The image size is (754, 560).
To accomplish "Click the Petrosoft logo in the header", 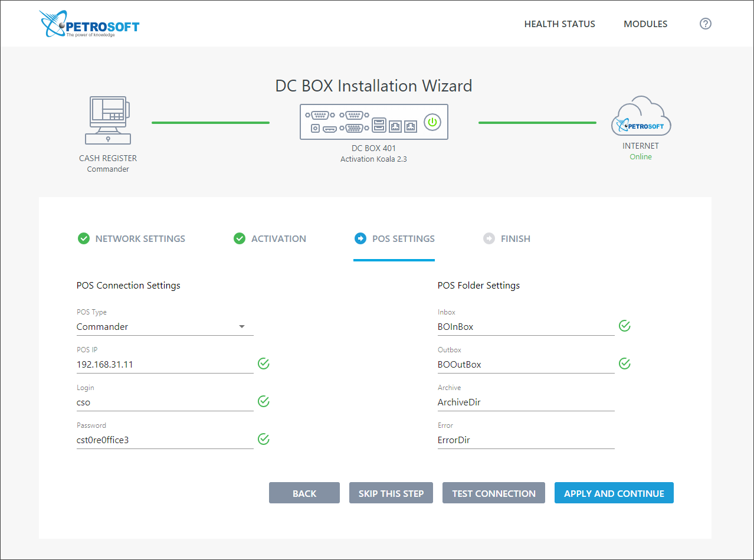I will tap(89, 24).
